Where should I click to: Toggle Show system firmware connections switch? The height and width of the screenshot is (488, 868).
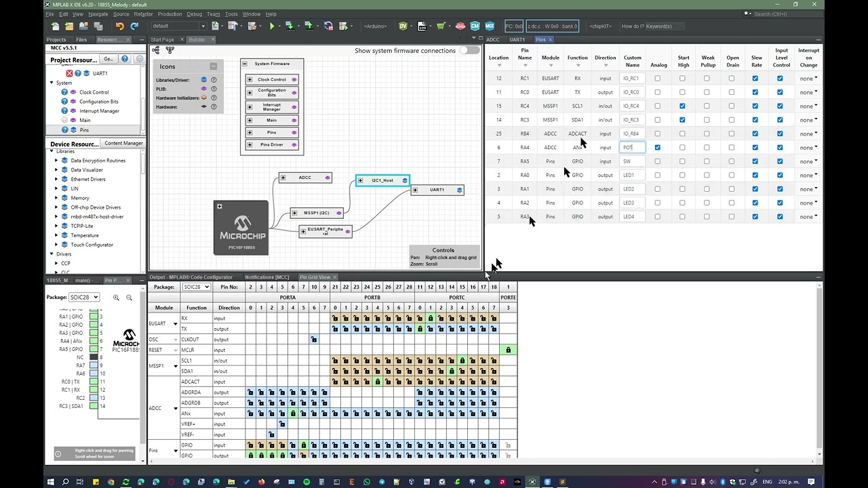[469, 51]
